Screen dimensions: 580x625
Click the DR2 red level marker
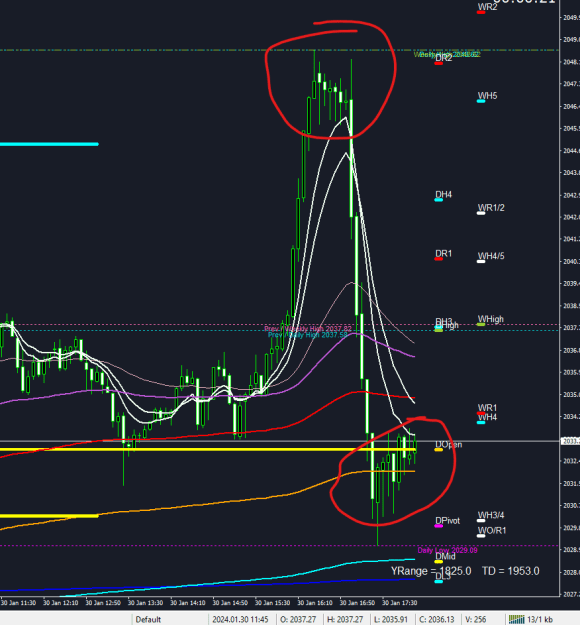pyautogui.click(x=438, y=63)
